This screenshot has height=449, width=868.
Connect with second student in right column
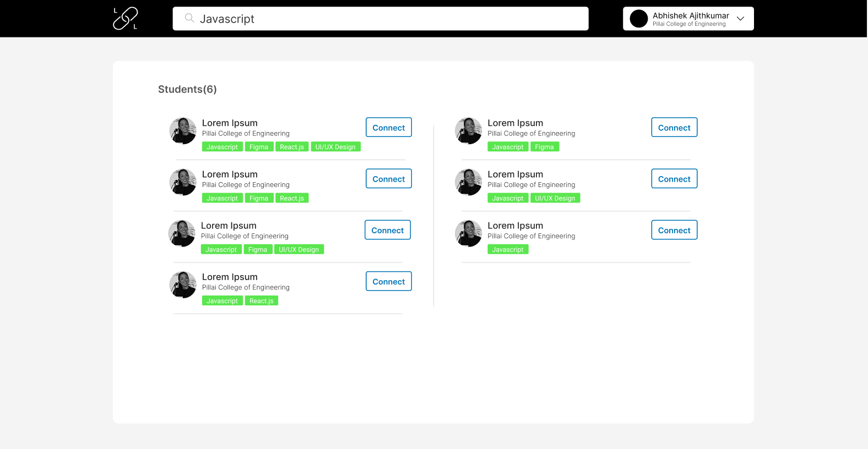tap(674, 178)
